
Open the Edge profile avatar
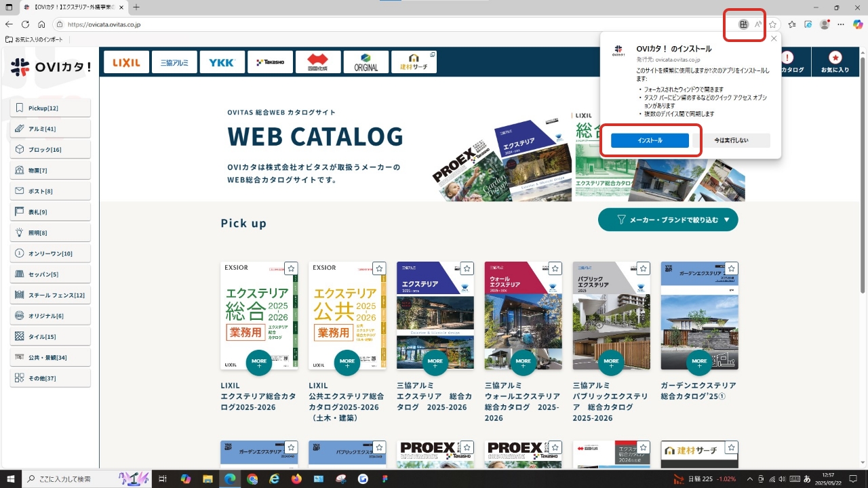825,24
